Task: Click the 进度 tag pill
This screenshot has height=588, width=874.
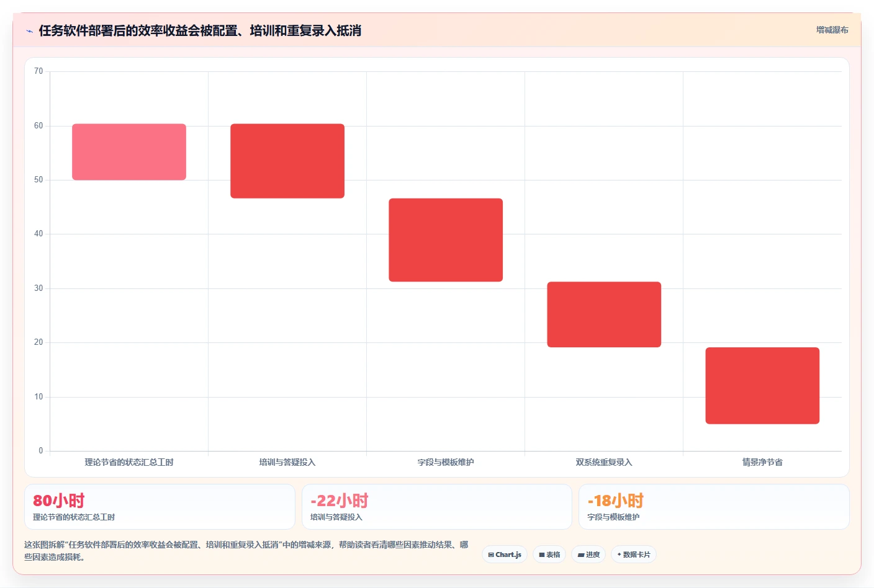Action: point(588,555)
